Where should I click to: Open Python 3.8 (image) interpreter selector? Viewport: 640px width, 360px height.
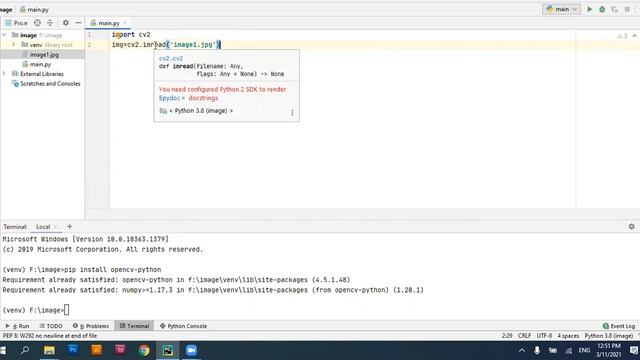pyautogui.click(x=609, y=336)
